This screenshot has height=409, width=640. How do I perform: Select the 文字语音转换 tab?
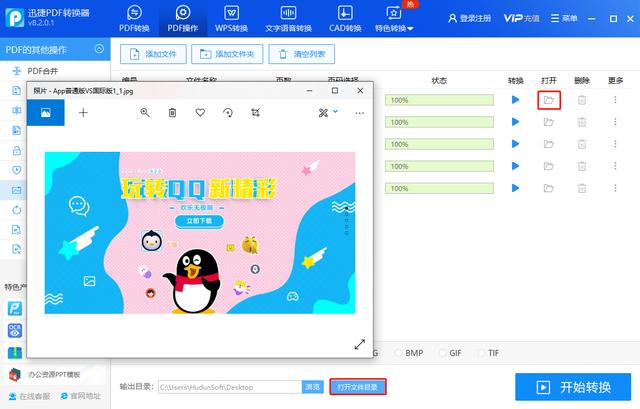[x=288, y=19]
